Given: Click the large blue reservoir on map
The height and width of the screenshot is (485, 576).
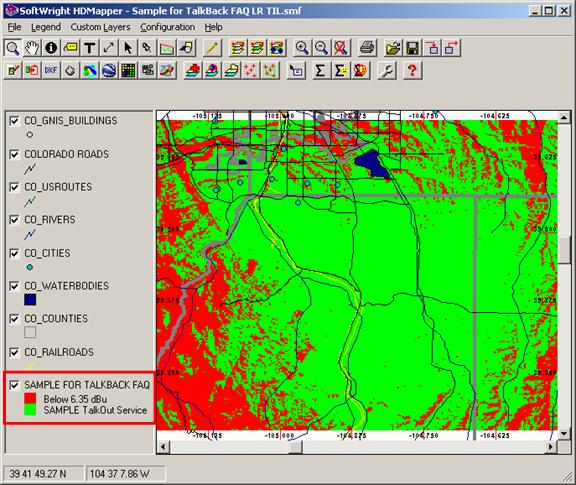Looking at the screenshot, I should [x=372, y=164].
